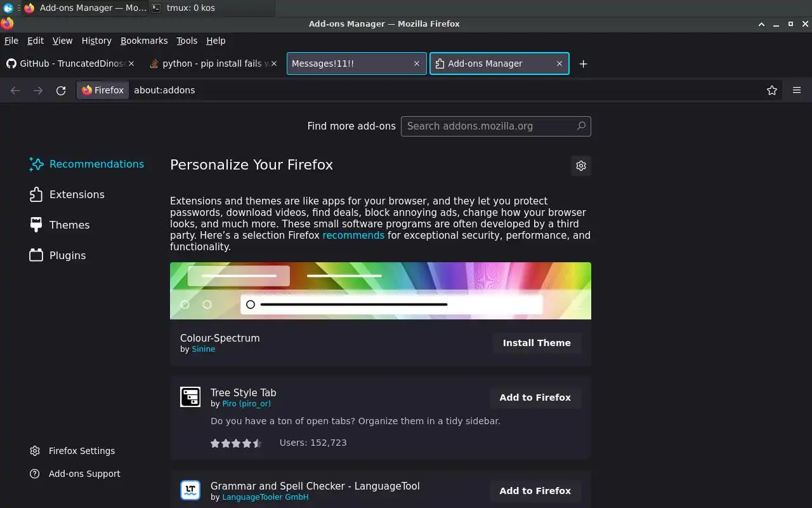The width and height of the screenshot is (812, 508).
Task: Go back with the back arrow
Action: [x=15, y=90]
